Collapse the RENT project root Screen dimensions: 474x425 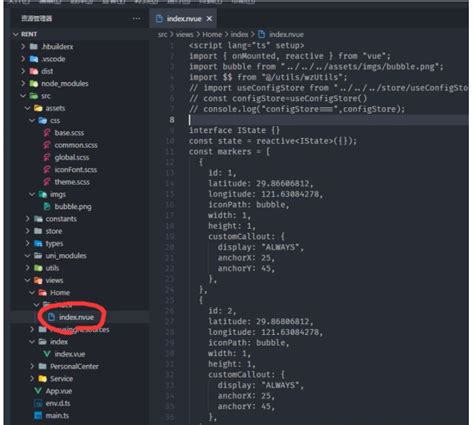coord(15,34)
